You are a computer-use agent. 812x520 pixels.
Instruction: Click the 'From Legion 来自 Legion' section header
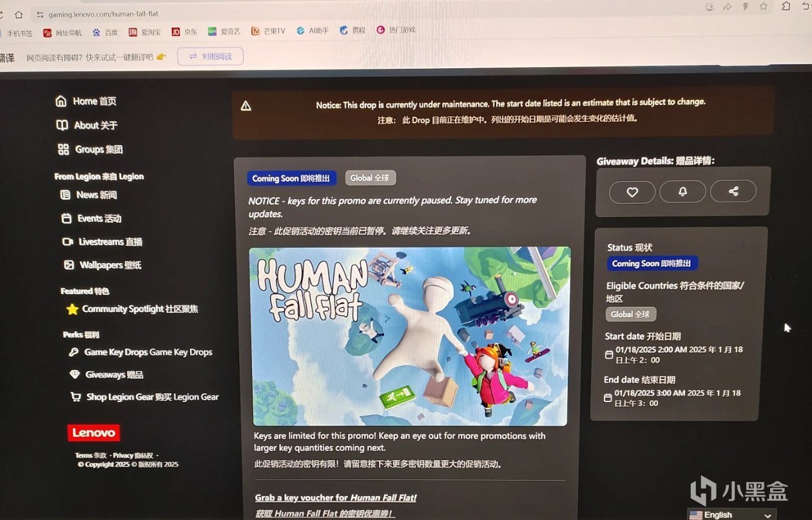tap(99, 177)
